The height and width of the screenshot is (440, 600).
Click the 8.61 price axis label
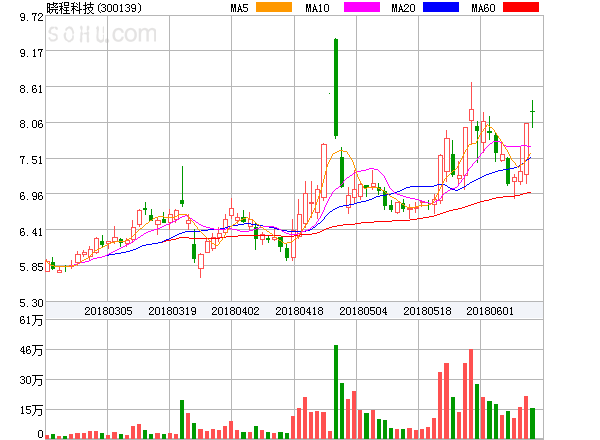point(31,89)
